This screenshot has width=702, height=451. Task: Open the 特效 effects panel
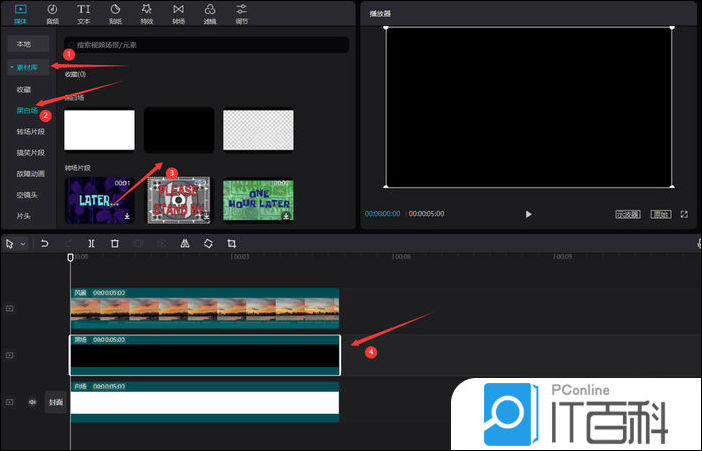tap(147, 13)
